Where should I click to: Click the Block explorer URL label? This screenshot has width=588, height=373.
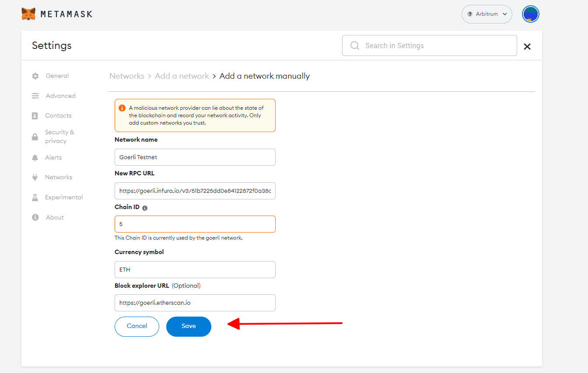[x=142, y=286]
